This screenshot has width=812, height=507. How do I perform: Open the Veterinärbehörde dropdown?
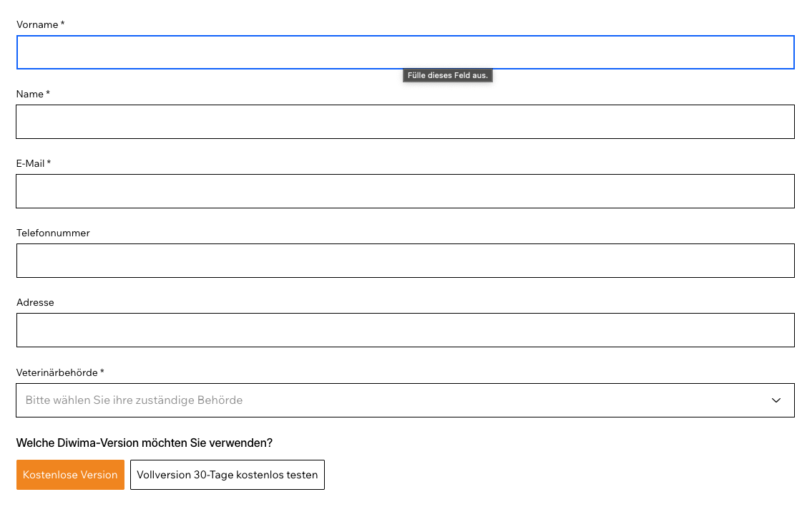[x=405, y=400]
